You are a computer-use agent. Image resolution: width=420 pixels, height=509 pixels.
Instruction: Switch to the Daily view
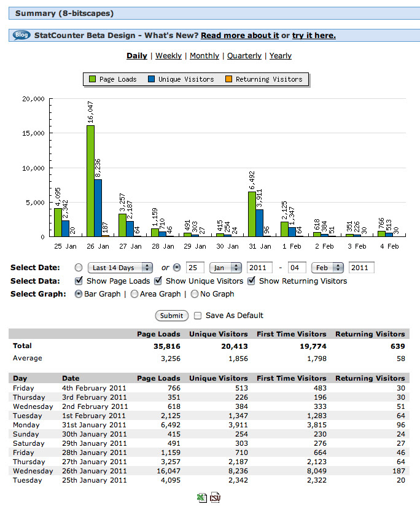click(x=137, y=55)
